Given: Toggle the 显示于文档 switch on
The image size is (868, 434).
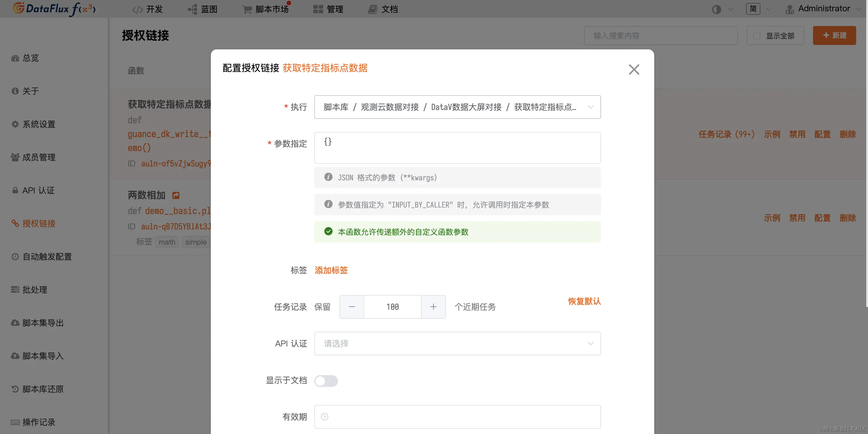Looking at the screenshot, I should 326,381.
